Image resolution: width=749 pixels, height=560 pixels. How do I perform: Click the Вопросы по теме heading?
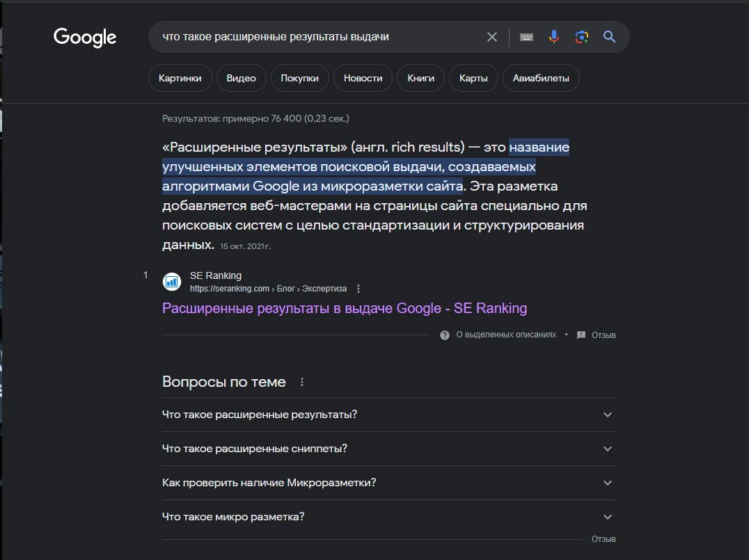coord(224,382)
